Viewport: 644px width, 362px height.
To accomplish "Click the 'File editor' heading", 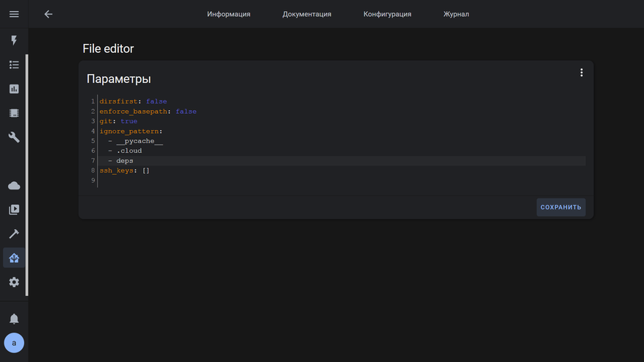I will pos(109,48).
